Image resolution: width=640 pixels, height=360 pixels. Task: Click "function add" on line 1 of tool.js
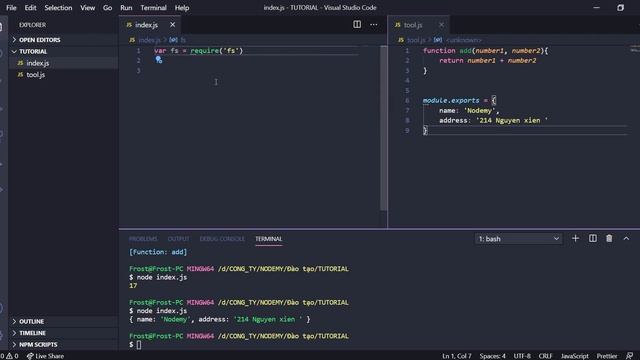pos(447,51)
